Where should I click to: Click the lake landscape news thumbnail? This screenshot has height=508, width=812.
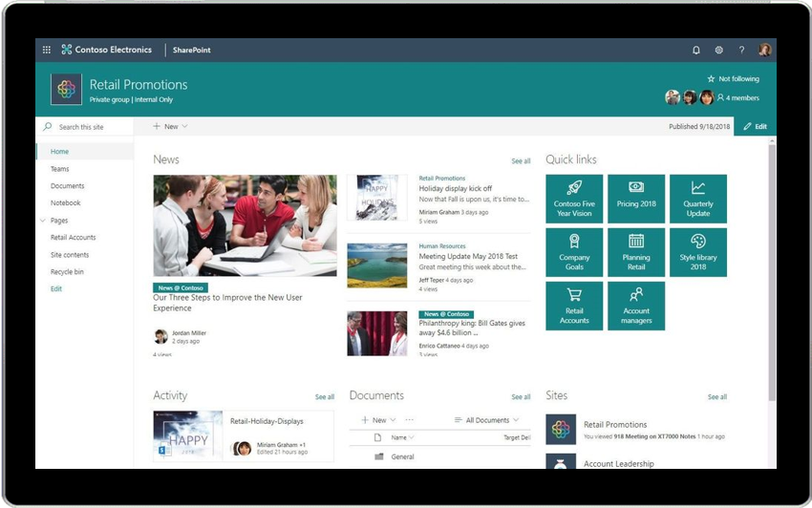(377, 265)
